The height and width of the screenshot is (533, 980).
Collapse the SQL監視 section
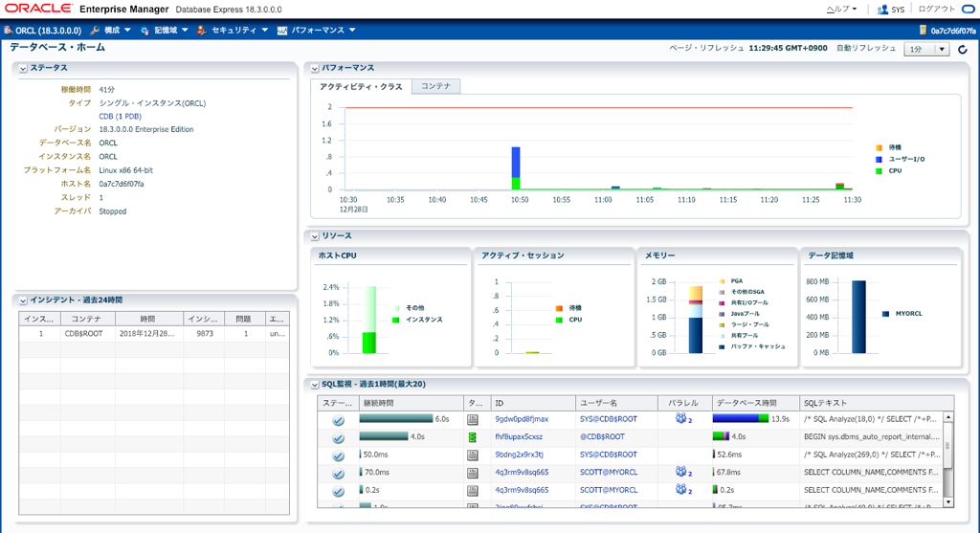[315, 385]
